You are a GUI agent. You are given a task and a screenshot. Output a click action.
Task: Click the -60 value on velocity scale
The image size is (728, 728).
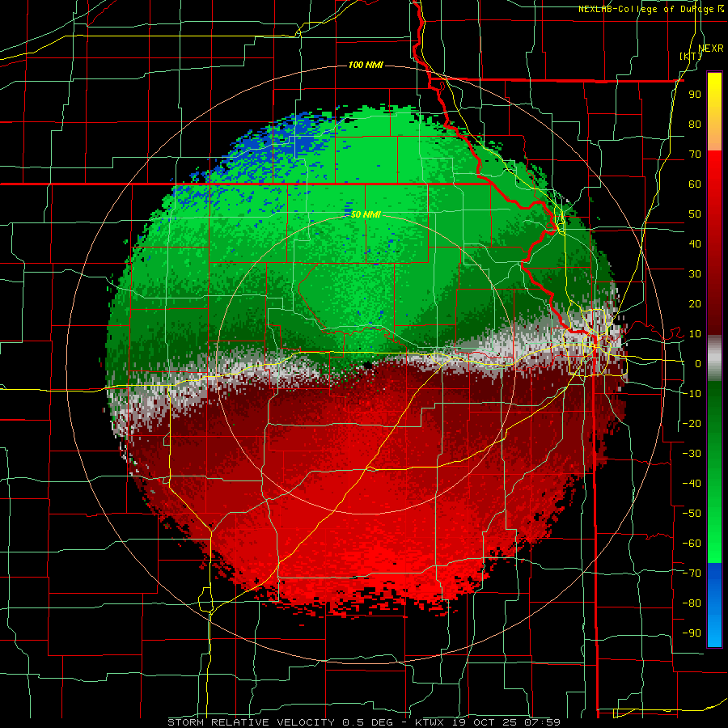pos(692,544)
